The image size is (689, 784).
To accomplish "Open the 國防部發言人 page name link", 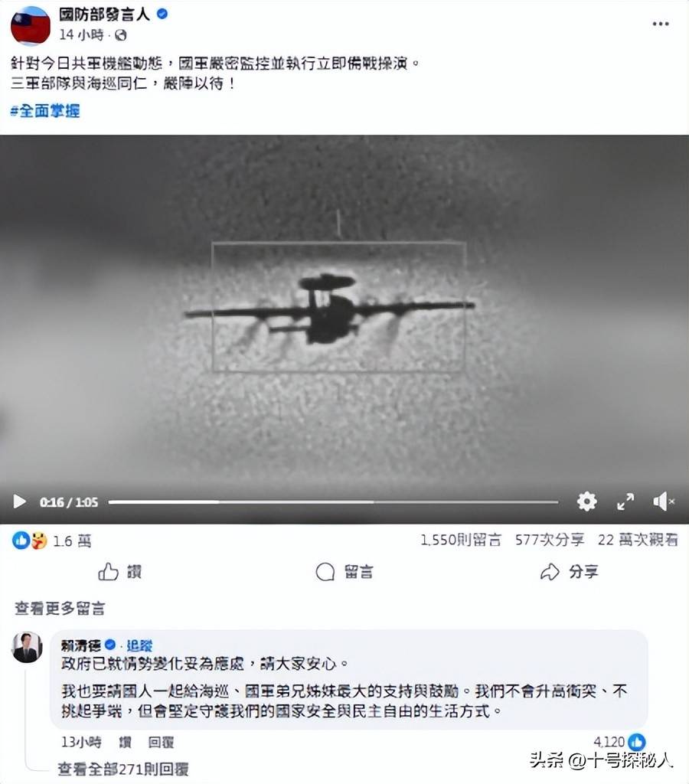I will coord(105,14).
